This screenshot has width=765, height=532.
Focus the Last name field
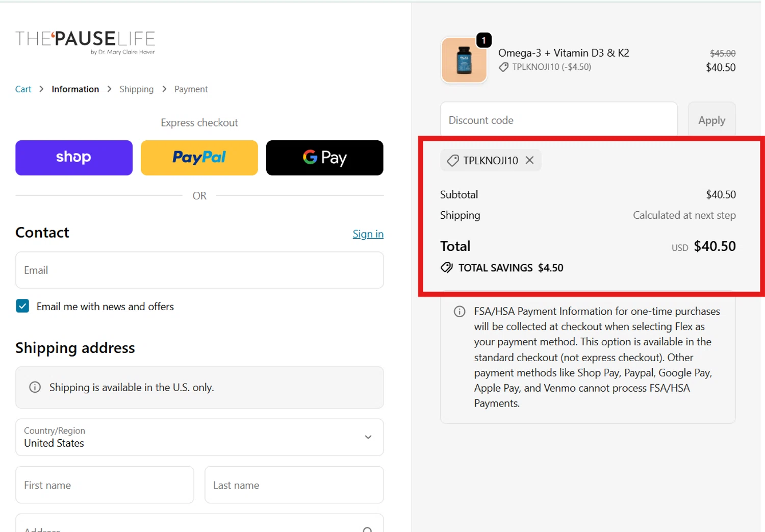click(294, 485)
